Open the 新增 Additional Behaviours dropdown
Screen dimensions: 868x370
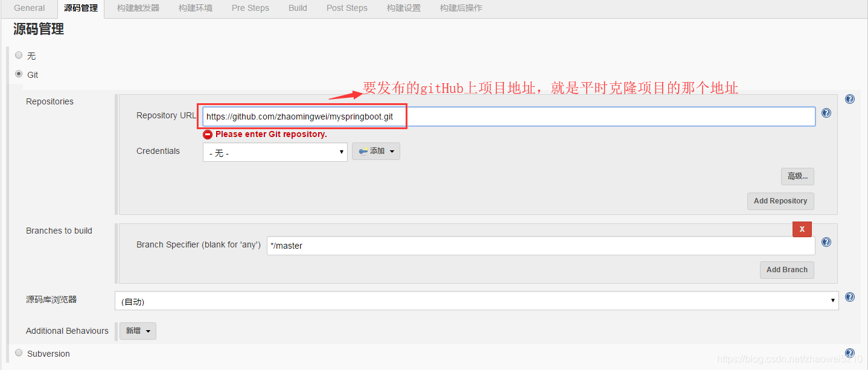click(138, 331)
